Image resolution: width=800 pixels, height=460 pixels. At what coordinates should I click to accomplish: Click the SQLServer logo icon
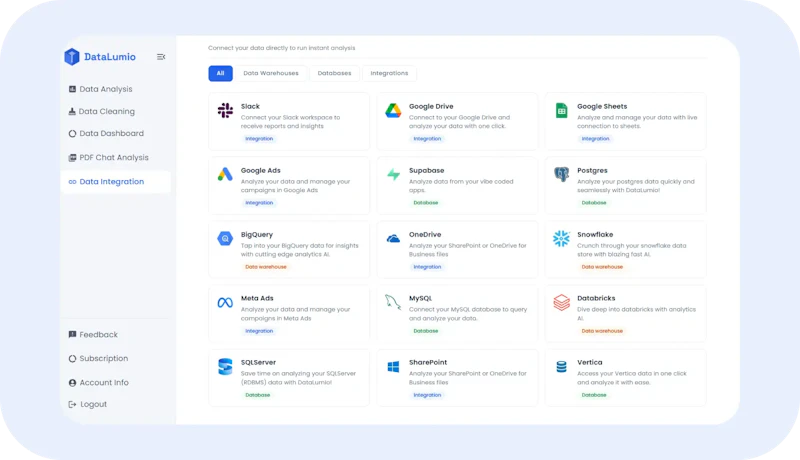pyautogui.click(x=225, y=367)
